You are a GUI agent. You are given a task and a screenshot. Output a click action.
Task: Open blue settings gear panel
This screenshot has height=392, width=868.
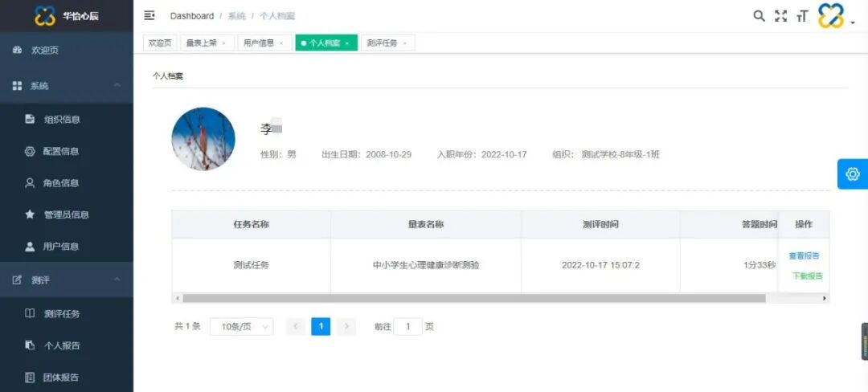tap(853, 174)
